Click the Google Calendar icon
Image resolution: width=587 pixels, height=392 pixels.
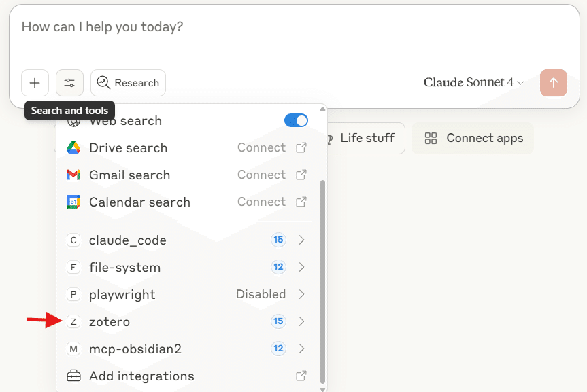tap(73, 202)
